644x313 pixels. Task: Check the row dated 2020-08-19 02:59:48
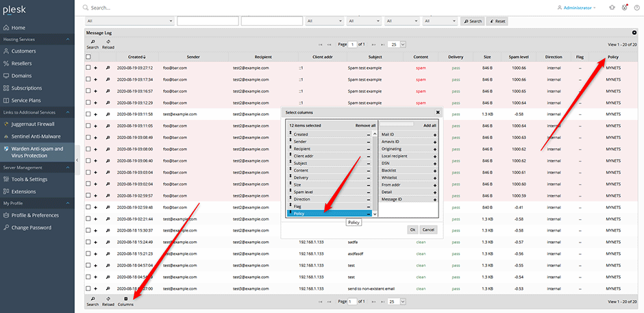click(x=88, y=208)
